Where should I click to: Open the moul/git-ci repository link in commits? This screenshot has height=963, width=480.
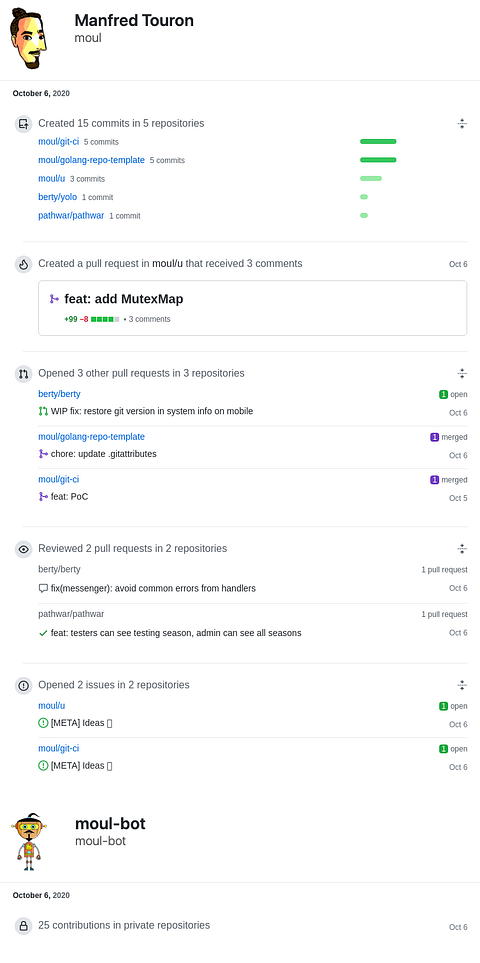(58, 141)
